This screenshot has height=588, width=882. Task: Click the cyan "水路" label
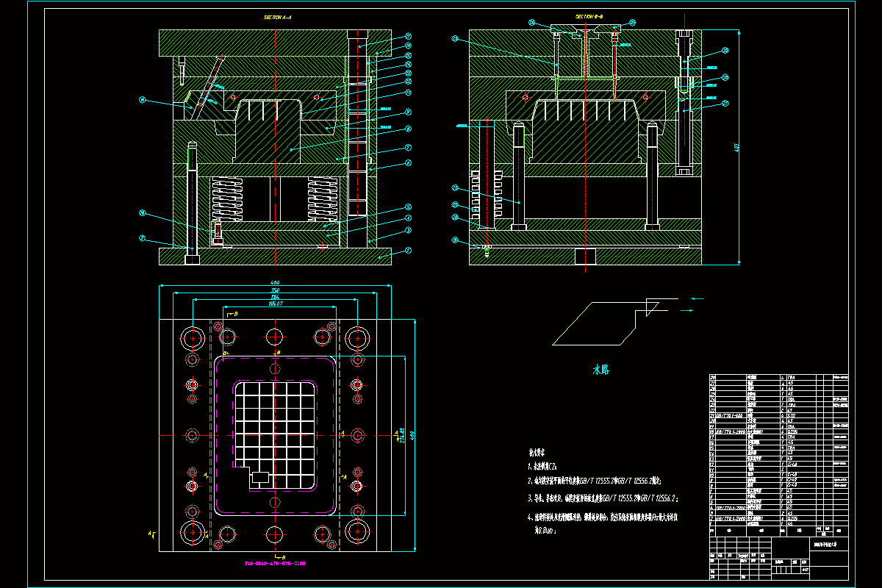[601, 370]
